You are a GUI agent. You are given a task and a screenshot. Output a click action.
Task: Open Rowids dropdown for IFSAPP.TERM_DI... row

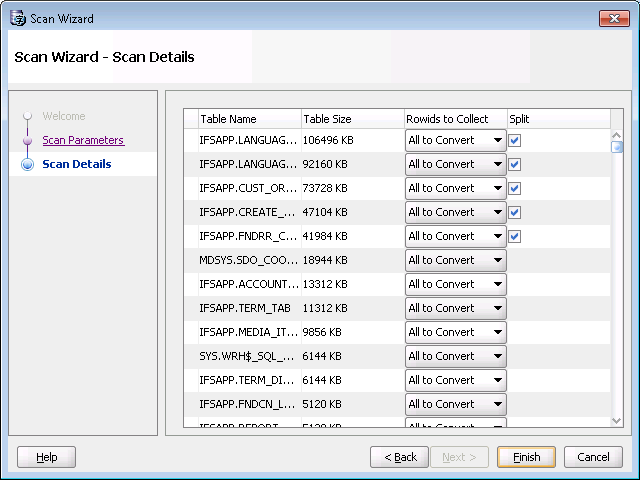pyautogui.click(x=456, y=380)
